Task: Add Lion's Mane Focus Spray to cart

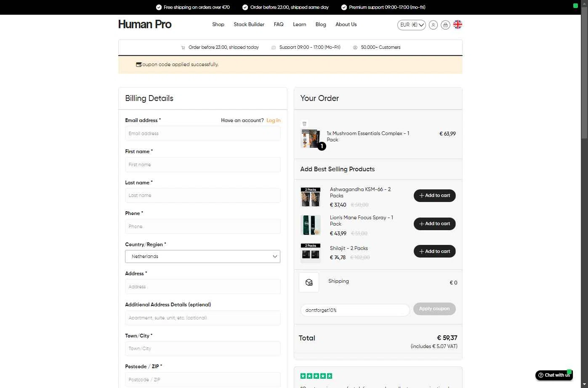Action: point(434,224)
